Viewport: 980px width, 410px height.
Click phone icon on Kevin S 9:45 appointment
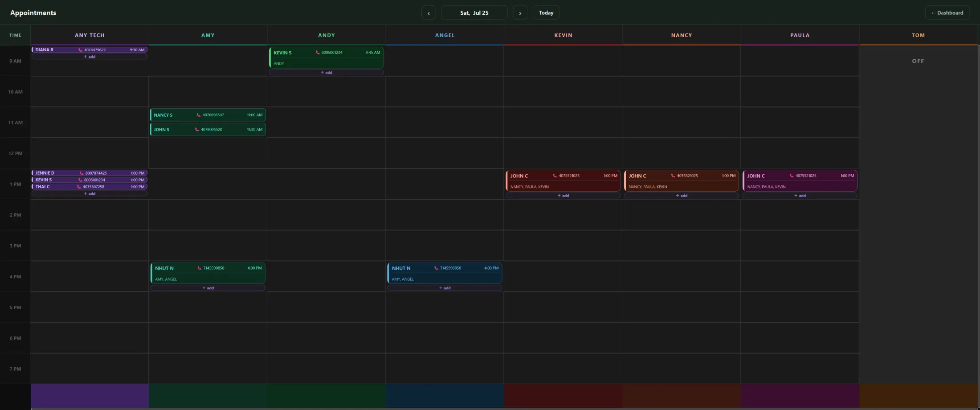[318, 53]
